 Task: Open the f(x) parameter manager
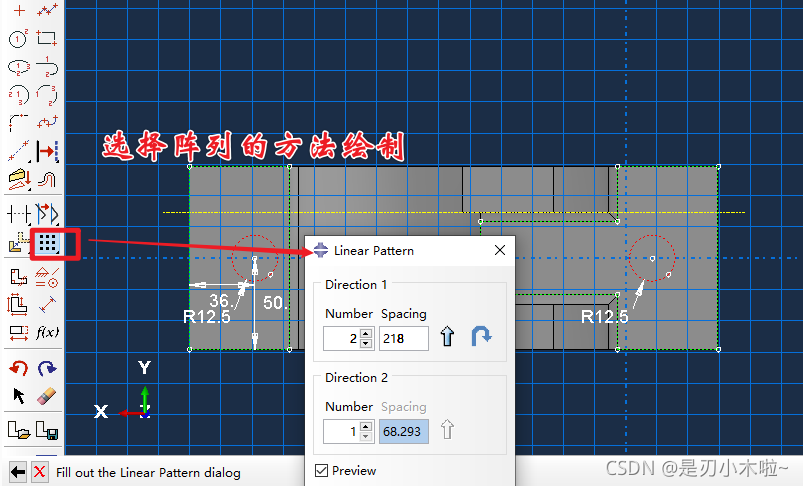point(47,332)
